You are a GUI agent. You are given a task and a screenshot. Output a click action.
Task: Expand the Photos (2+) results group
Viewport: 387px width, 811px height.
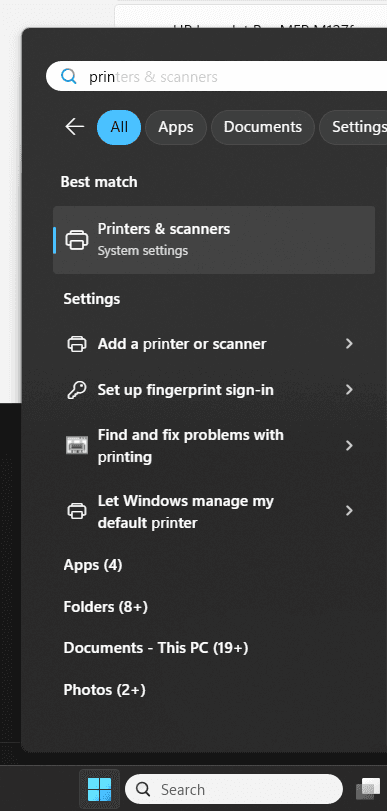(105, 690)
